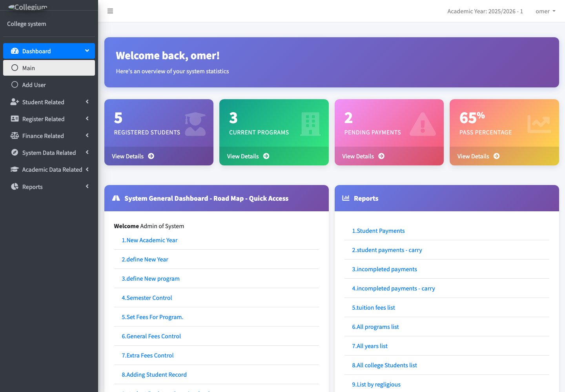Click the road icon in Quick Access header
Viewport: 565px width, 392px height.
[x=116, y=198]
